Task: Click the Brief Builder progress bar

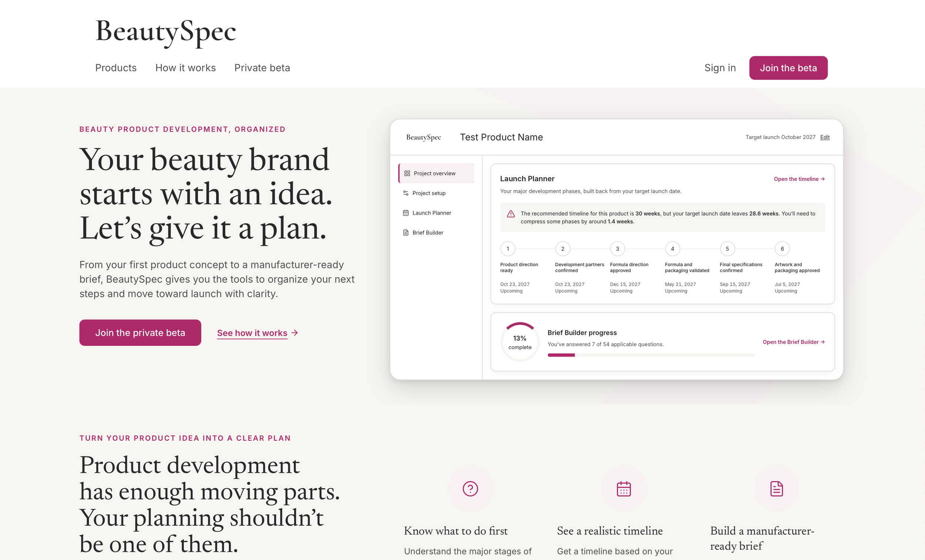Action: tap(651, 355)
